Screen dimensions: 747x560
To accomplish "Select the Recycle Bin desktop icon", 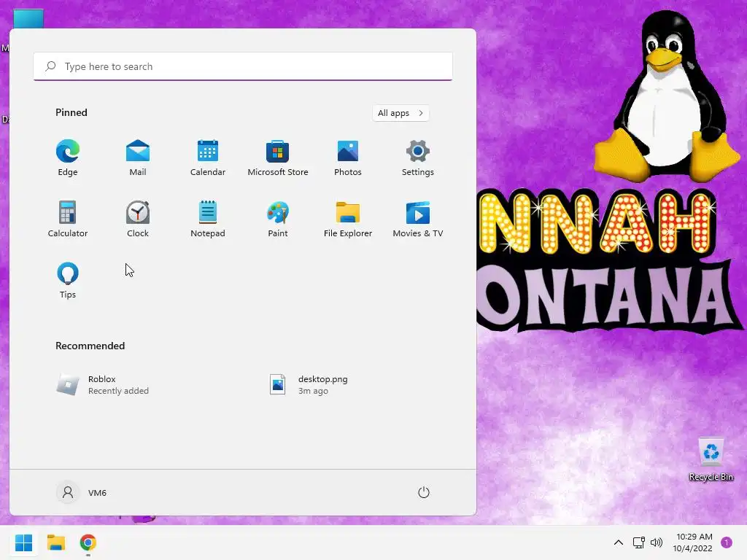I will tap(711, 459).
